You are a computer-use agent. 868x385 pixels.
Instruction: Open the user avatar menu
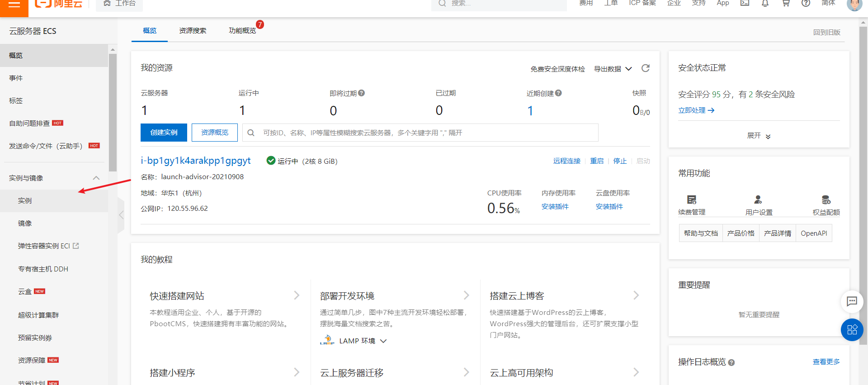pyautogui.click(x=854, y=4)
